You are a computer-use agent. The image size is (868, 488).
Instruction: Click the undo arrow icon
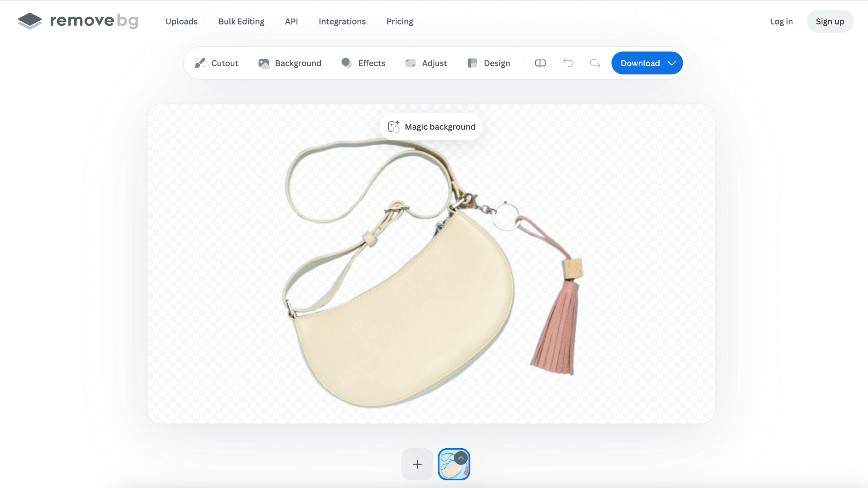click(568, 63)
